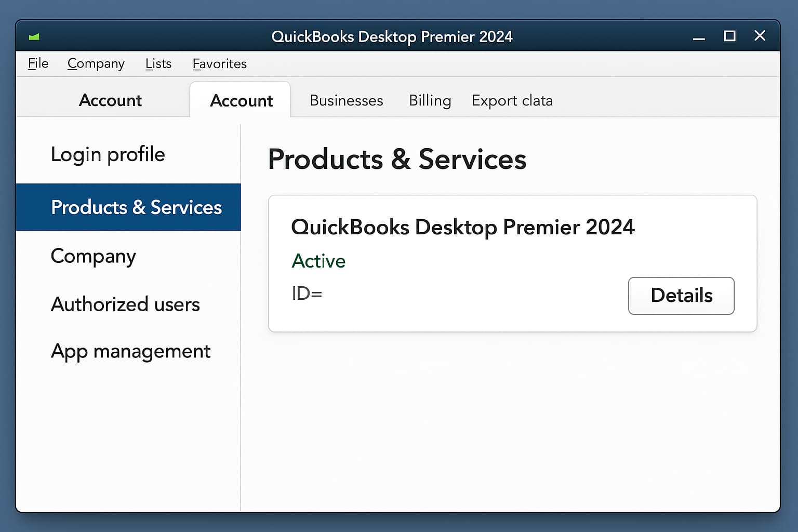798x532 pixels.
Task: Close the QuickBooks window
Action: 760,36
